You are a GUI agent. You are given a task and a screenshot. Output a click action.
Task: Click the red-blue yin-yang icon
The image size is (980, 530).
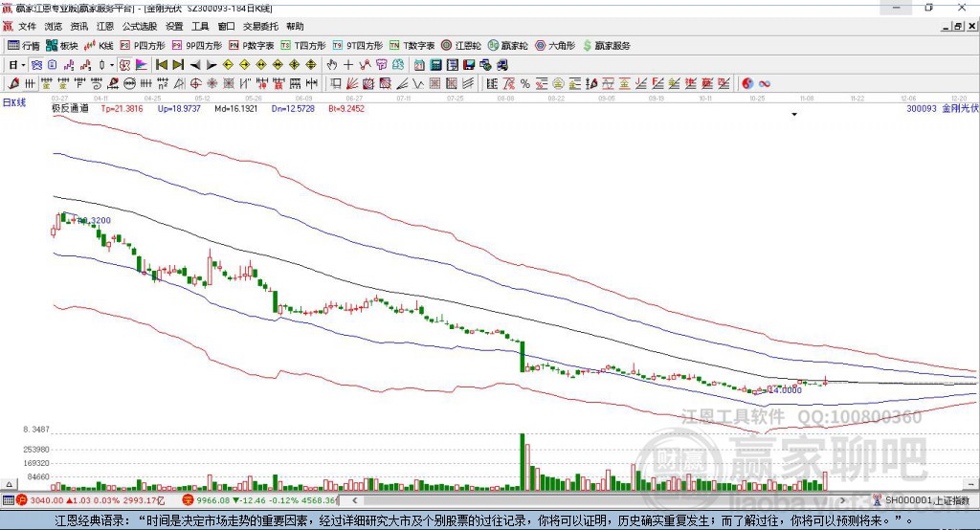747,84
